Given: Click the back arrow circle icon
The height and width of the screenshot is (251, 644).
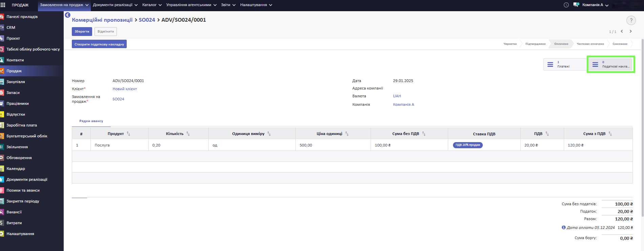Looking at the screenshot, I should click(x=67, y=15).
